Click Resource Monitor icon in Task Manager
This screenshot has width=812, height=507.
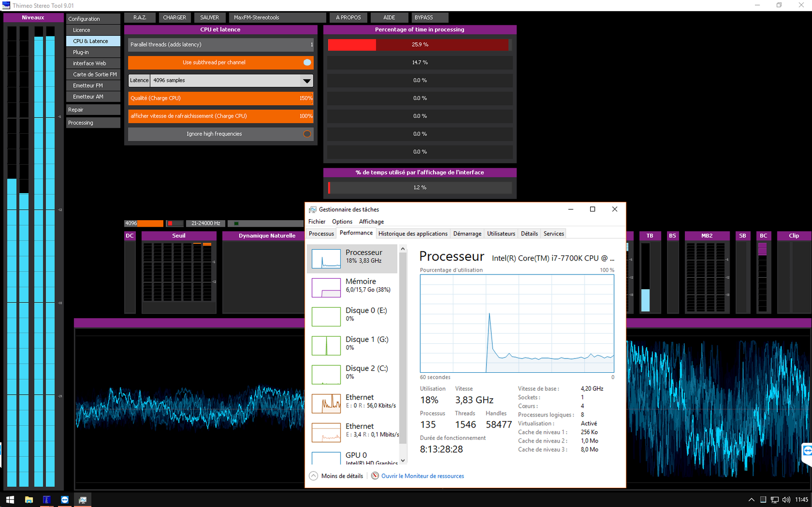click(x=375, y=476)
